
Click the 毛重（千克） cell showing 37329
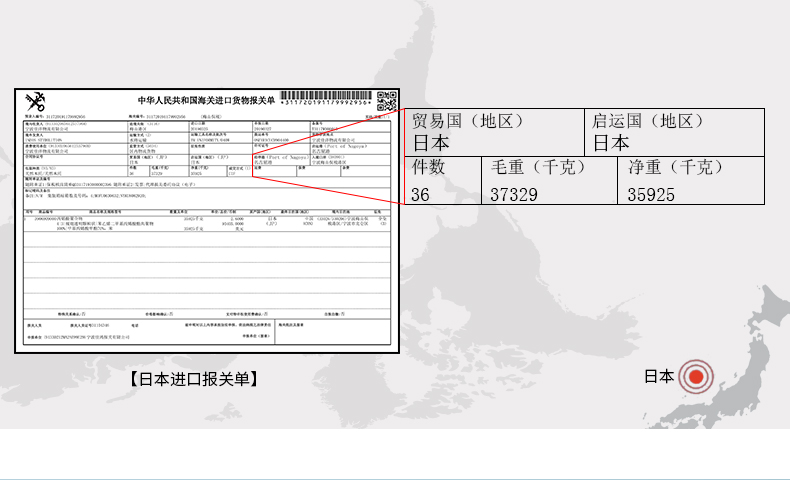click(x=548, y=180)
